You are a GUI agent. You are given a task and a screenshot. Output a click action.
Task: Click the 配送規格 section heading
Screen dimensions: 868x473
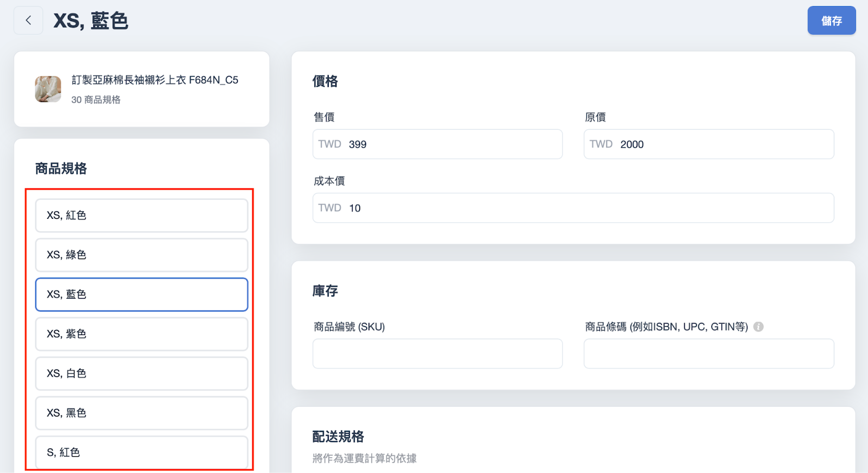click(x=338, y=437)
